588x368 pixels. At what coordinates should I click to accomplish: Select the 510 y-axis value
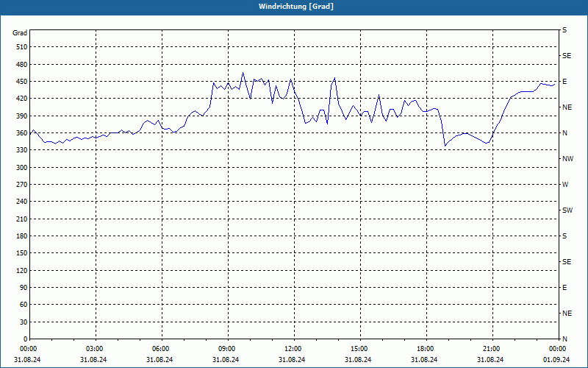(22, 47)
